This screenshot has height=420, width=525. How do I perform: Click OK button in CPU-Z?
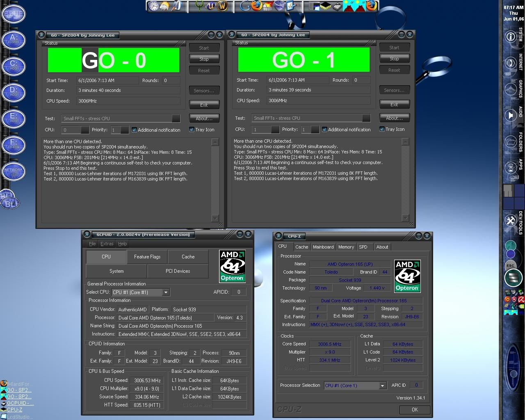point(415,410)
